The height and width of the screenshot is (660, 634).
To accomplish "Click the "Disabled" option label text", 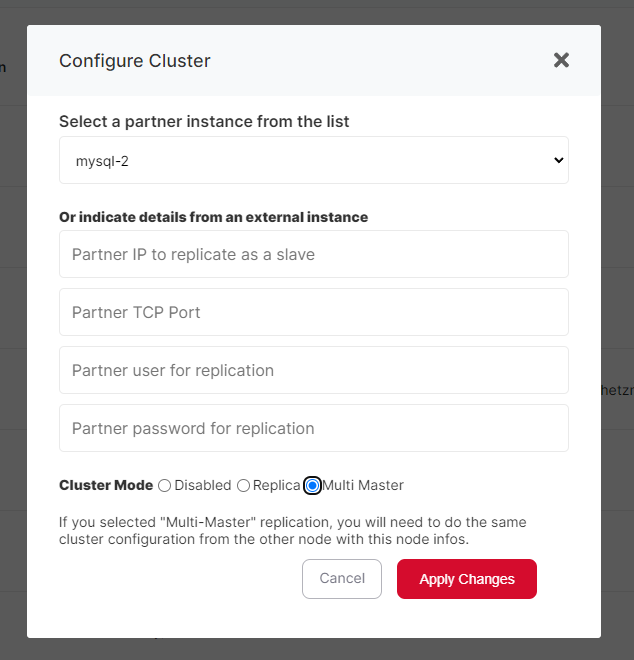I will click(203, 486).
